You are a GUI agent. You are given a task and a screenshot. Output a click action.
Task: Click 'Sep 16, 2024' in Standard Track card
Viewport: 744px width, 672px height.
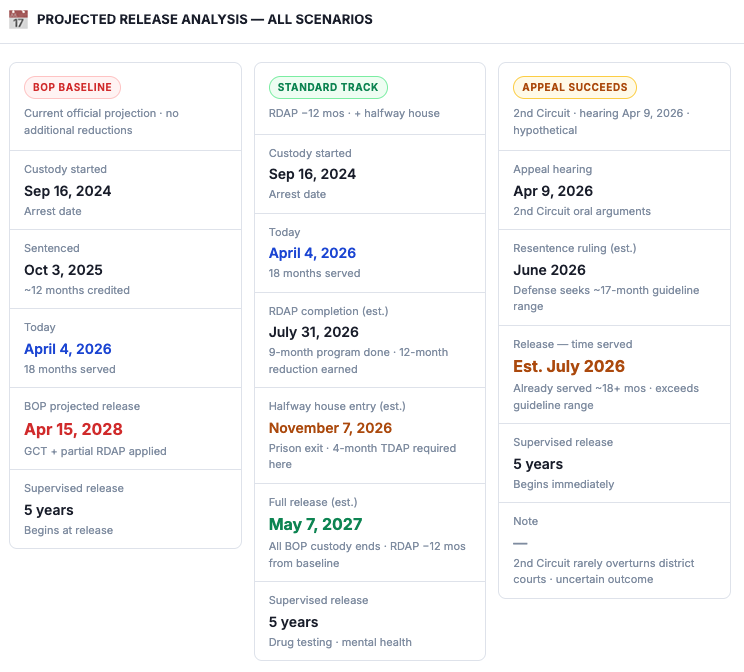[312, 174]
